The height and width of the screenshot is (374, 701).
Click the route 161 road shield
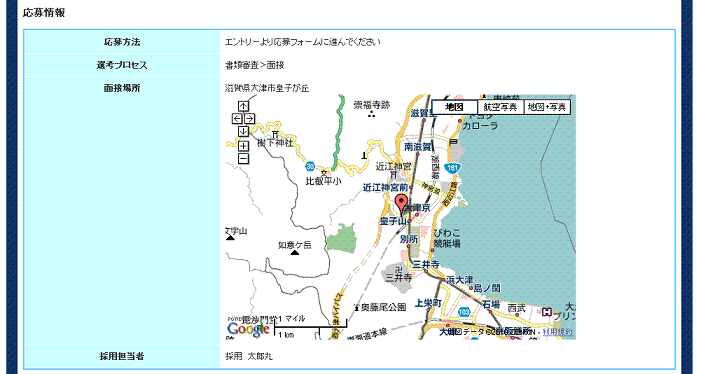[x=453, y=168]
